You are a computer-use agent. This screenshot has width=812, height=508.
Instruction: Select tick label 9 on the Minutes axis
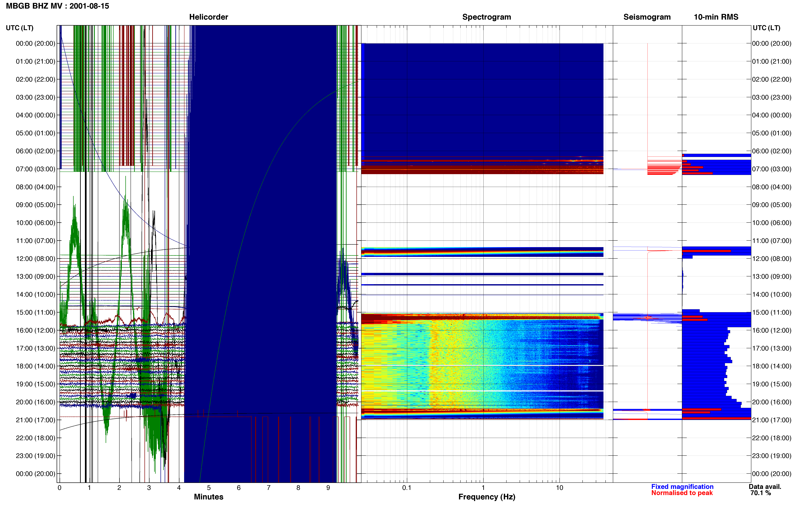328,488
